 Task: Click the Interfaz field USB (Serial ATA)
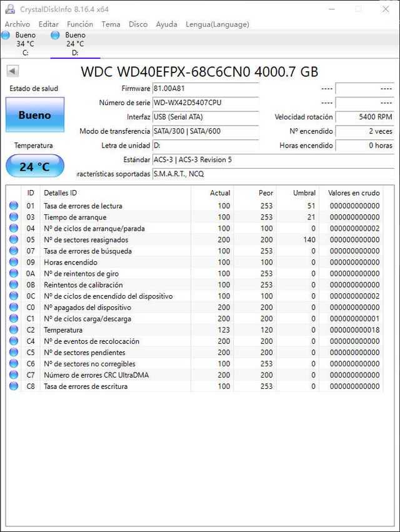click(x=206, y=117)
